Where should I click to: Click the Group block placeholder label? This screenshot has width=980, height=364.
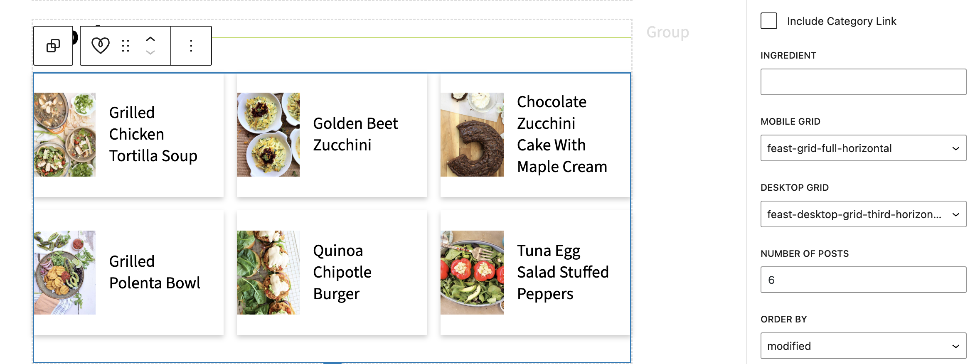pyautogui.click(x=667, y=32)
